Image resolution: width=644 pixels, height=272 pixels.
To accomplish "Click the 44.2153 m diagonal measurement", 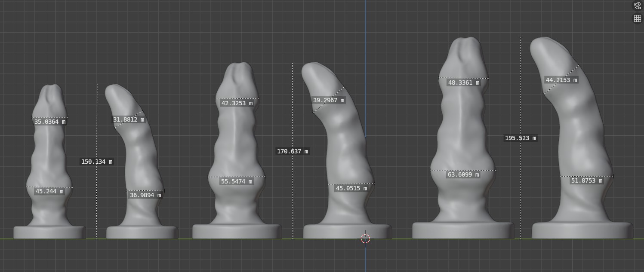I will pyautogui.click(x=561, y=80).
